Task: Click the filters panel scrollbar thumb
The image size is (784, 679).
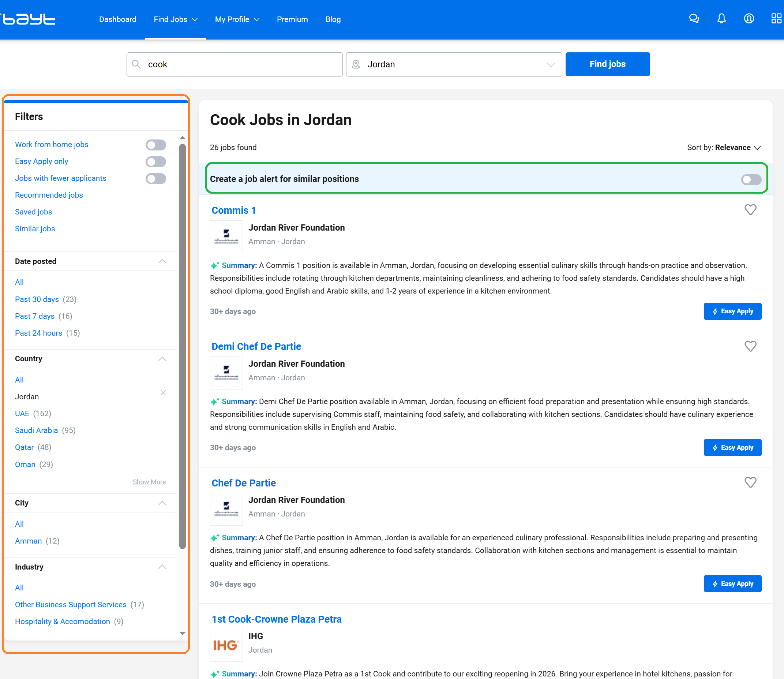Action: pyautogui.click(x=183, y=346)
